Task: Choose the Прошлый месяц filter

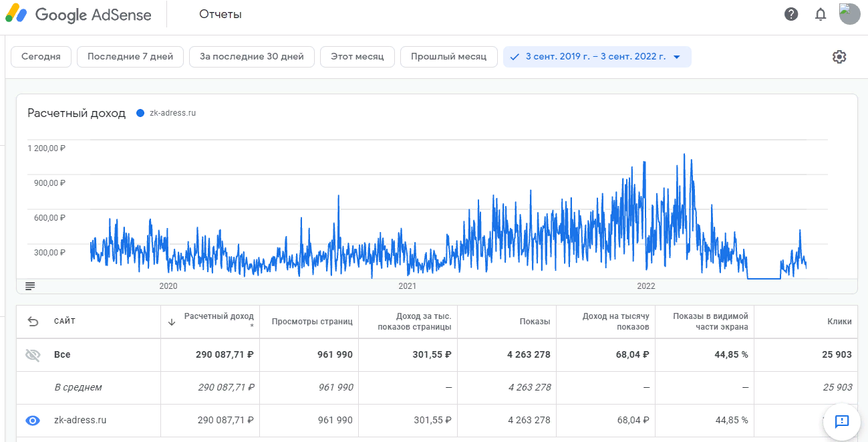Action: (x=449, y=57)
